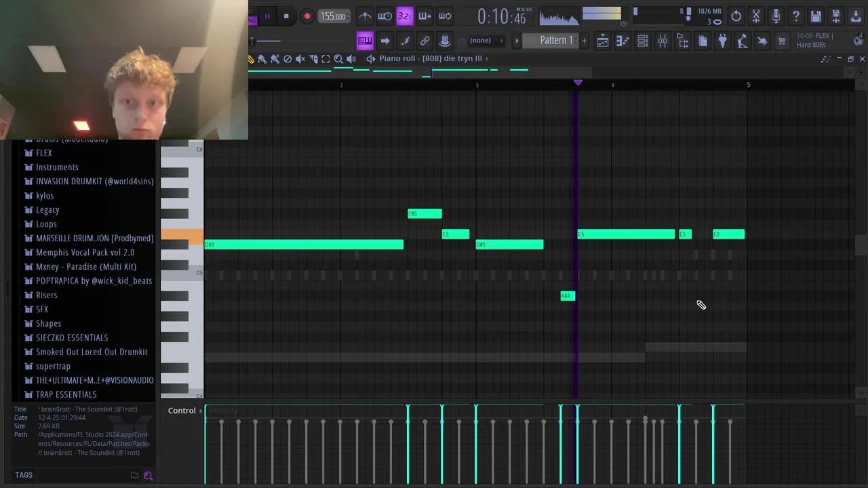Click the TAGS label
Viewport: 868px width, 488px height.
[24, 475]
